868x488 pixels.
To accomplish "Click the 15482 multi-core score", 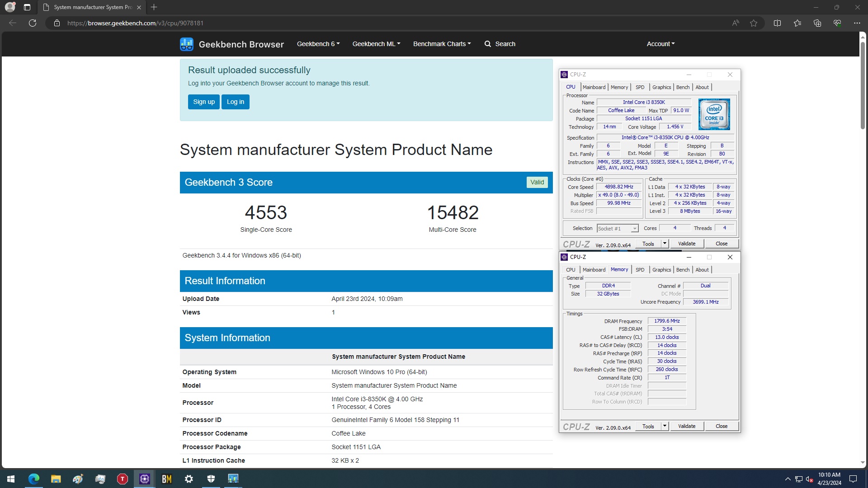I will [x=453, y=213].
